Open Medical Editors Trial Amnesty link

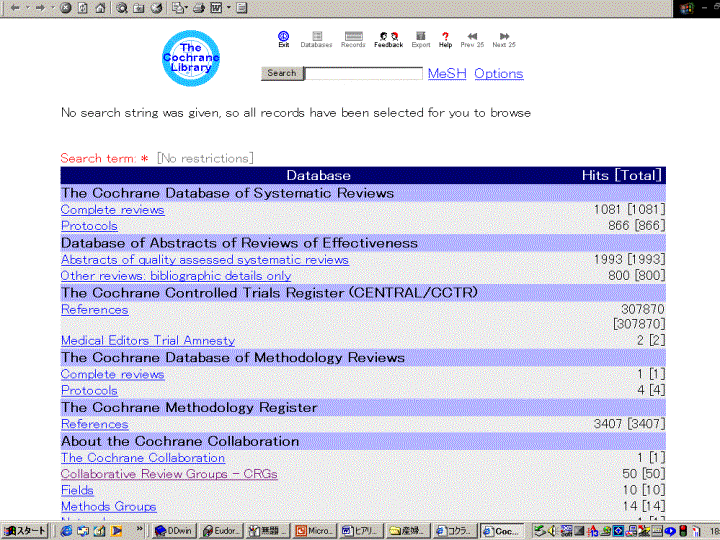148,341
